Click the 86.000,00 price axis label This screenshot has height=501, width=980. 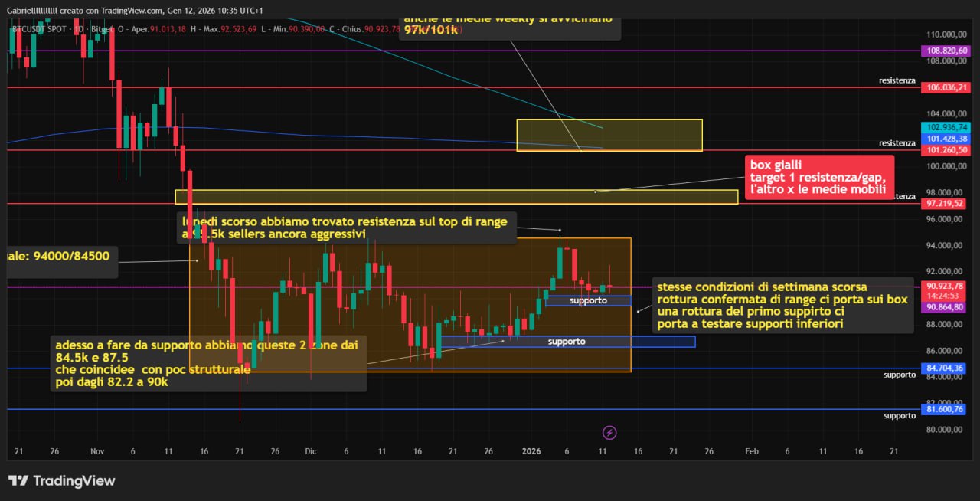946,351
